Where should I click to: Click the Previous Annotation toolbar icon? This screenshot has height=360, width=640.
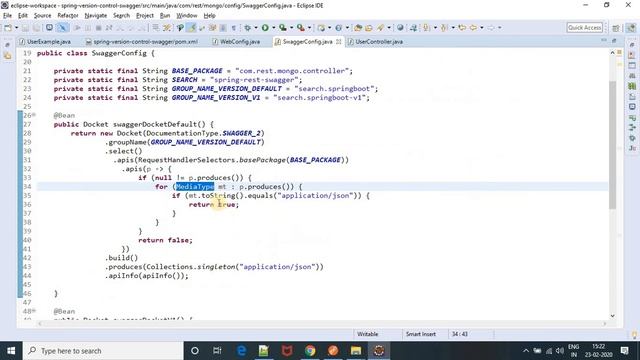coord(444,28)
